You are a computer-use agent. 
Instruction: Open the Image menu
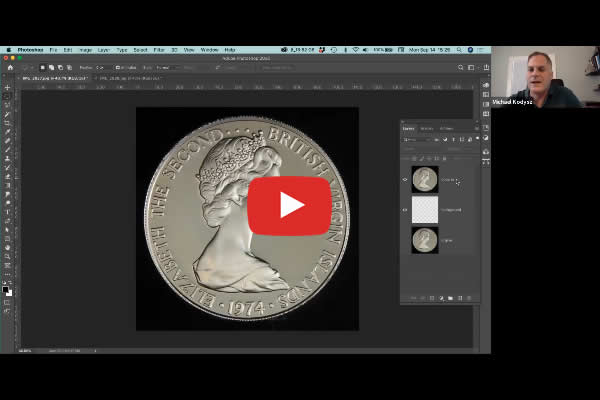click(85, 50)
